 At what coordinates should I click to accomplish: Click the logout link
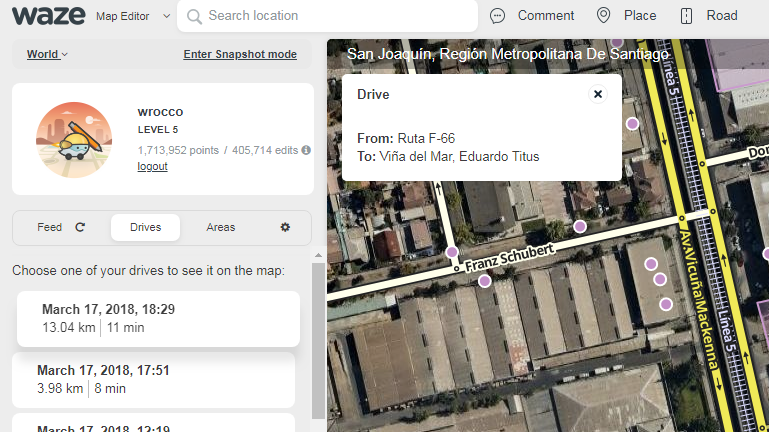click(152, 166)
